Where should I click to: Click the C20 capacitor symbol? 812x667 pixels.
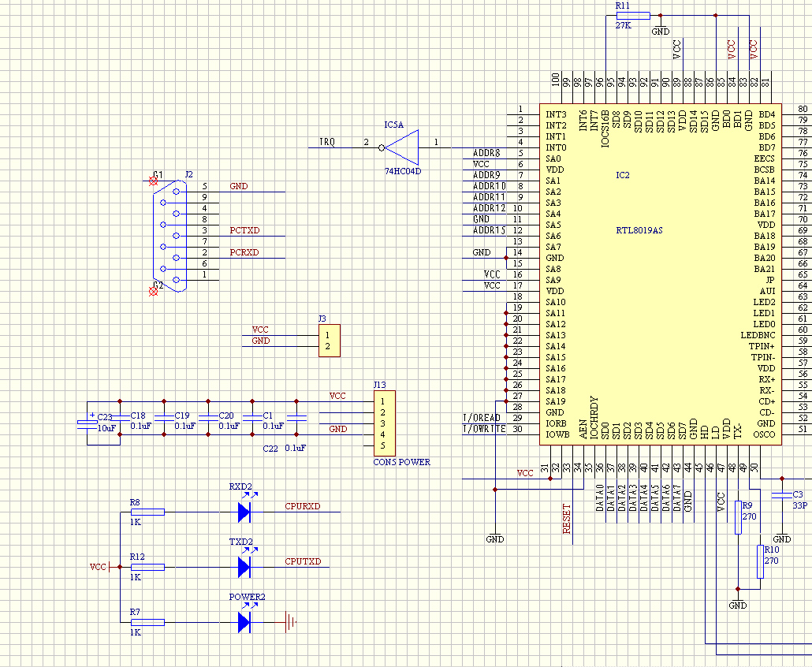208,418
